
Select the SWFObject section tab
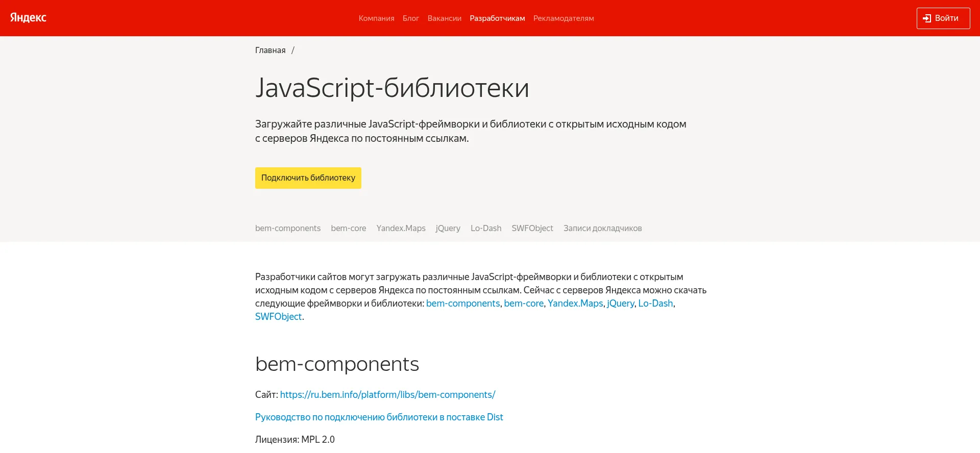coord(532,228)
